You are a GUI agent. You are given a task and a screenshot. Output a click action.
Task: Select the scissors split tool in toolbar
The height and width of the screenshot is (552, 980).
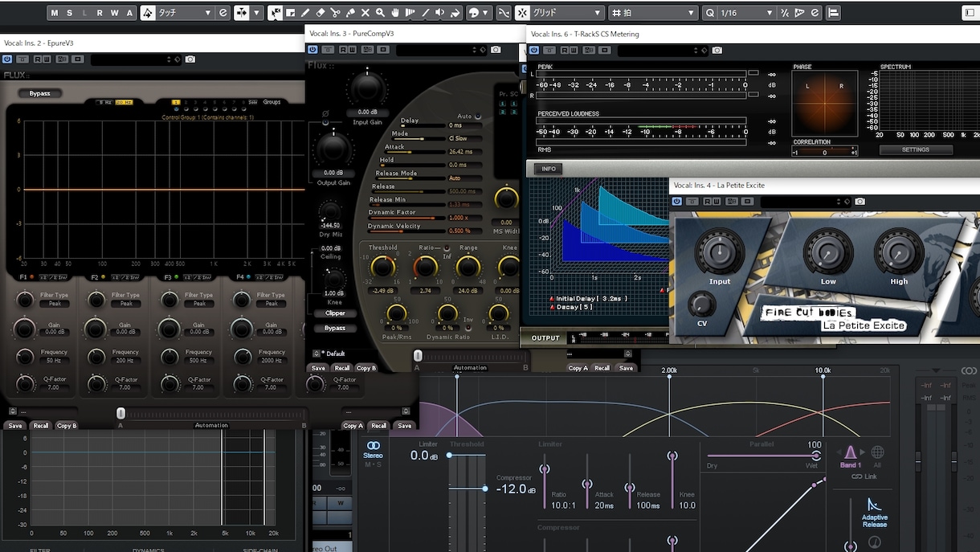tap(335, 13)
